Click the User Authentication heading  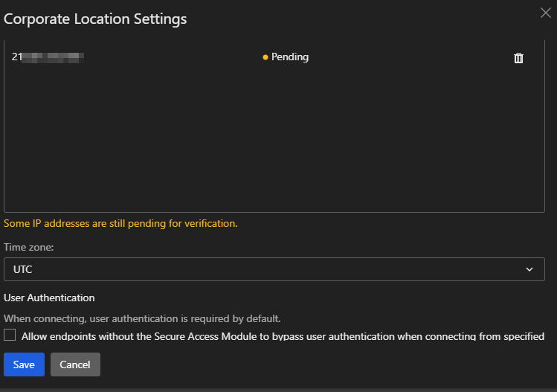pos(49,298)
